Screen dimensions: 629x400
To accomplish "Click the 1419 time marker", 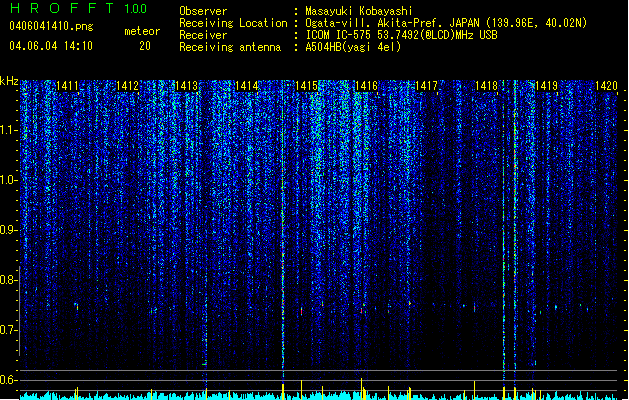I will tap(546, 86).
